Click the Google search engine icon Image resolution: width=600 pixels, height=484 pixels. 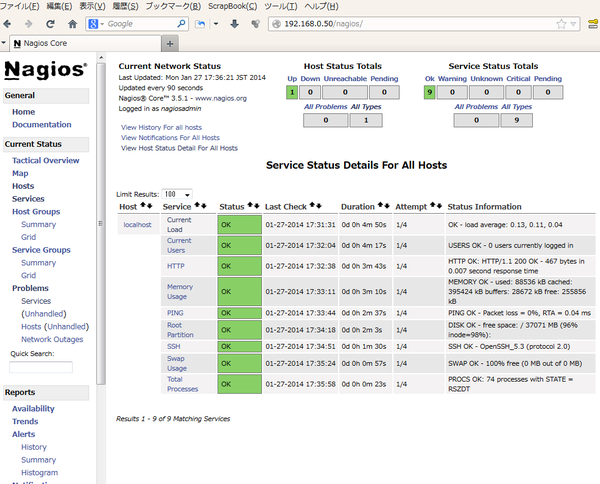click(x=93, y=24)
